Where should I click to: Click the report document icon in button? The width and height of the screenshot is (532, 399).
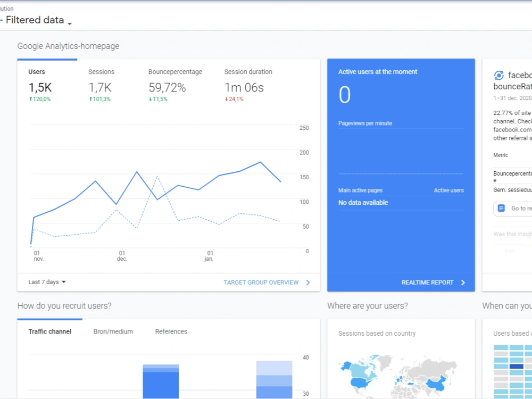point(501,208)
